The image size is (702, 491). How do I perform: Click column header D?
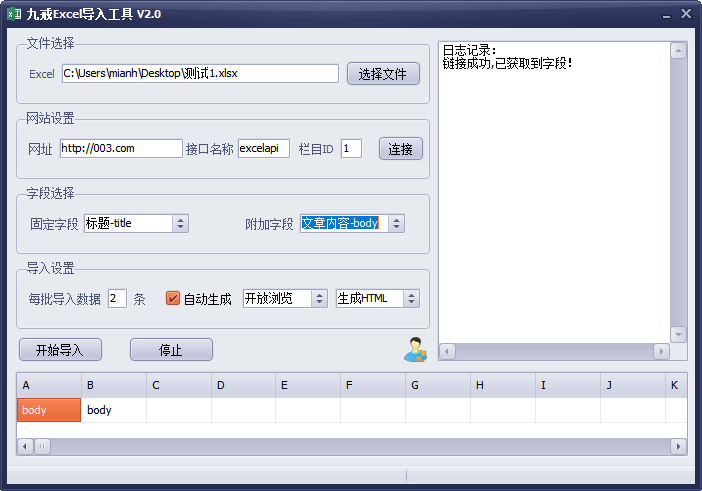pyautogui.click(x=243, y=385)
